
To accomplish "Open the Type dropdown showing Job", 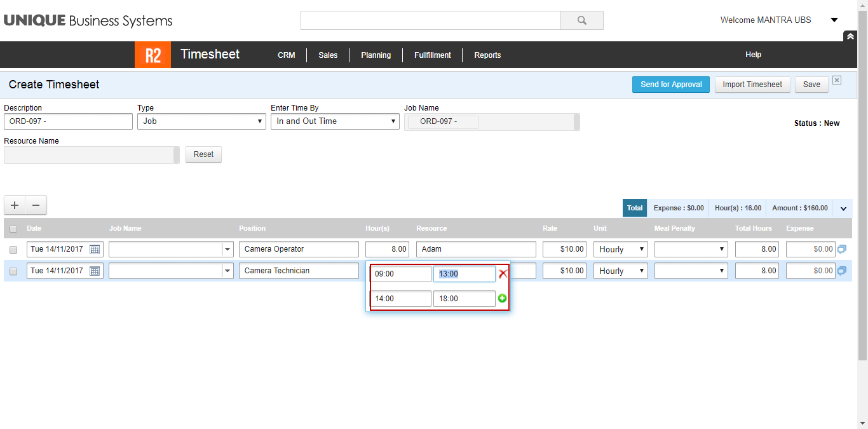I will pyautogui.click(x=201, y=121).
